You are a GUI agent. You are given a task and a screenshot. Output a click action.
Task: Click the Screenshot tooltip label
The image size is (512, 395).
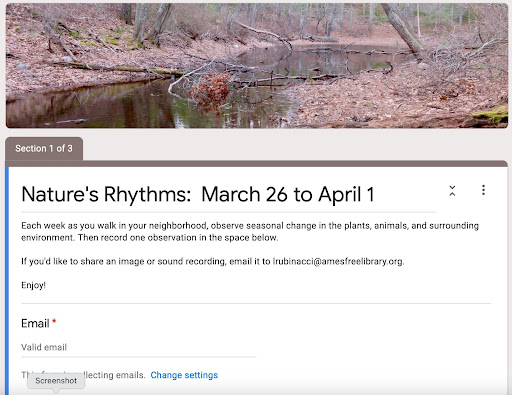click(56, 381)
